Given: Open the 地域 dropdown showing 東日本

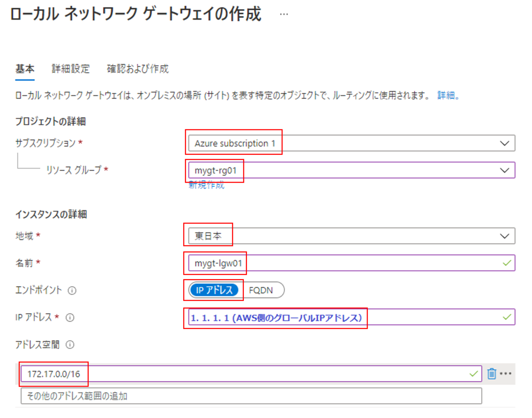Looking at the screenshot, I should click(x=505, y=235).
